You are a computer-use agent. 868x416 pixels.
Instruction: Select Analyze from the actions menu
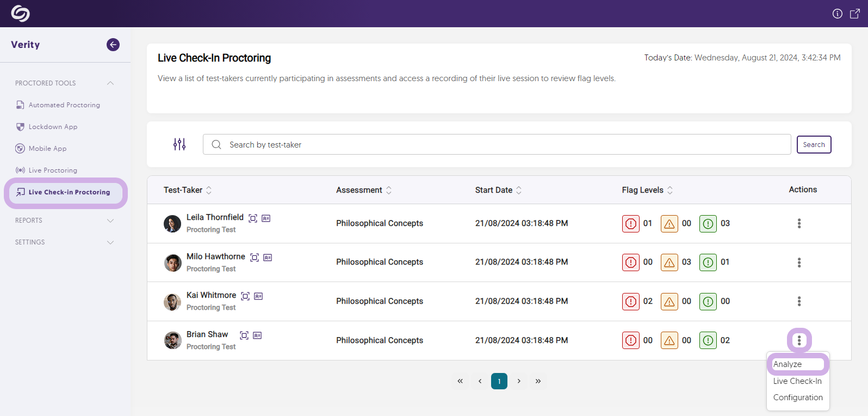[x=788, y=364]
